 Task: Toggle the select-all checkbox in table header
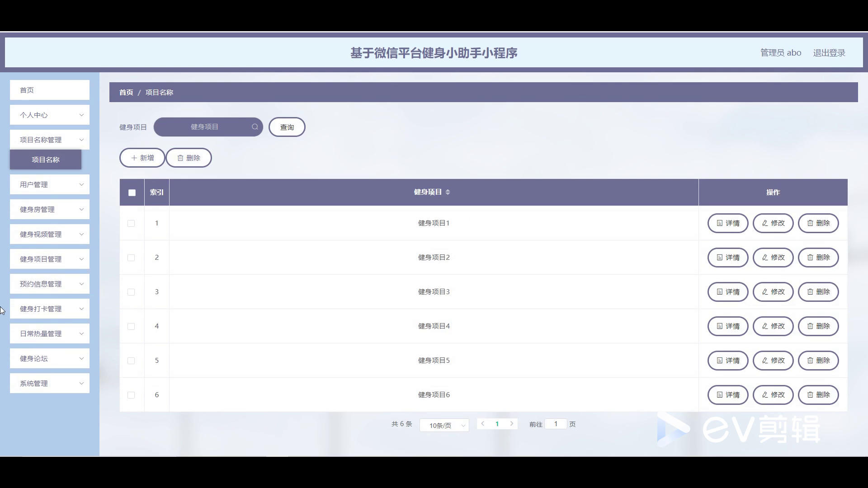click(132, 192)
